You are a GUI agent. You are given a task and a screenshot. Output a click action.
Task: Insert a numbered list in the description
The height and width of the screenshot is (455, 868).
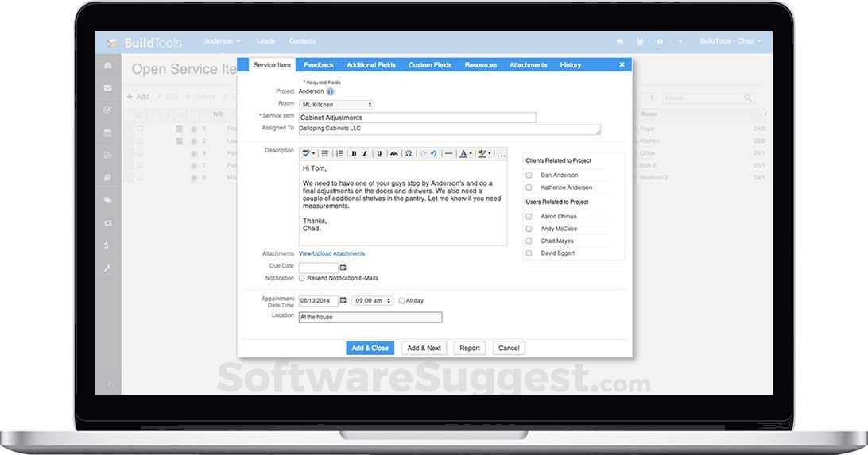pos(339,154)
